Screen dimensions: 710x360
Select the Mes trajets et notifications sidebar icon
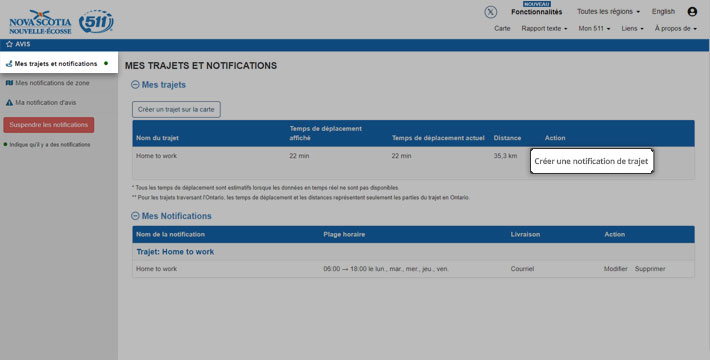[9, 64]
